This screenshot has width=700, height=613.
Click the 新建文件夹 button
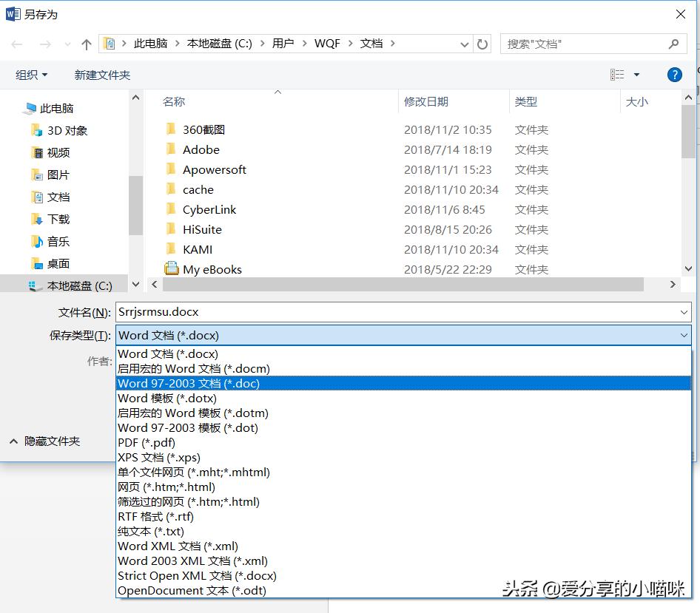[102, 74]
